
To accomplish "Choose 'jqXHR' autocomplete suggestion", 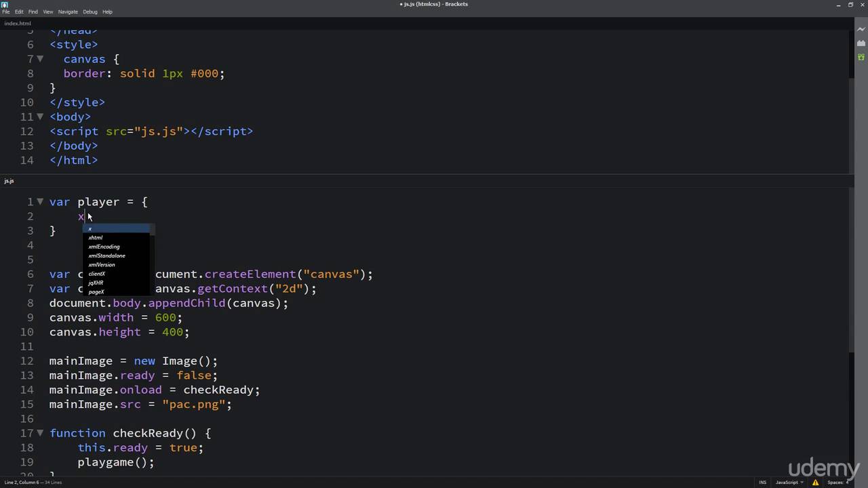I will click(116, 283).
